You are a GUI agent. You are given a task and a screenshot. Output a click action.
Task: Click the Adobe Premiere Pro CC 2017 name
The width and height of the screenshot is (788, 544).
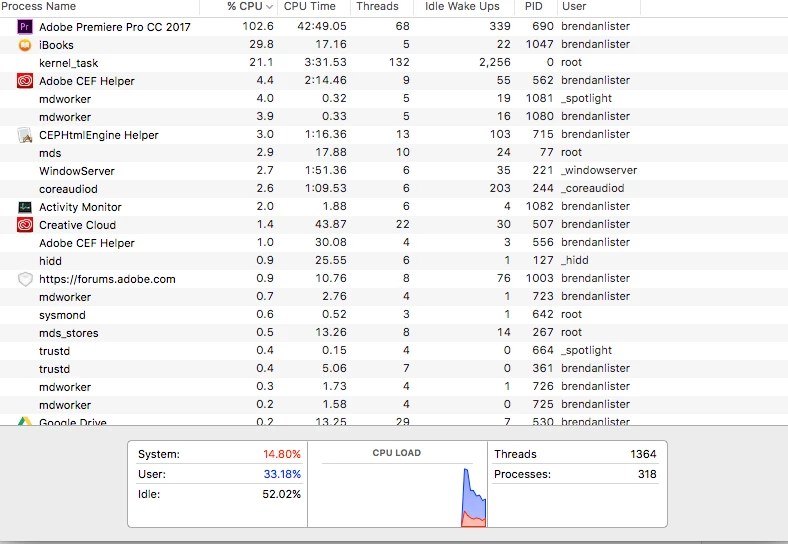point(115,27)
